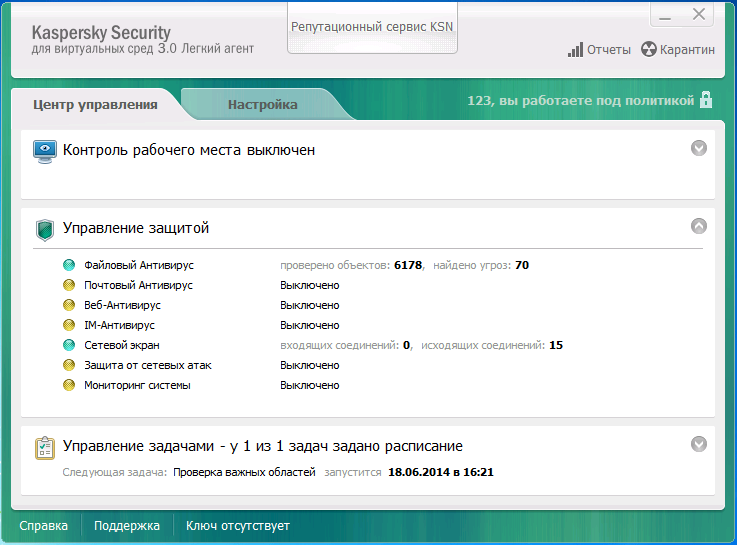Open the Поддержка support link
Viewport: 737px width, 545px height.
point(127,525)
